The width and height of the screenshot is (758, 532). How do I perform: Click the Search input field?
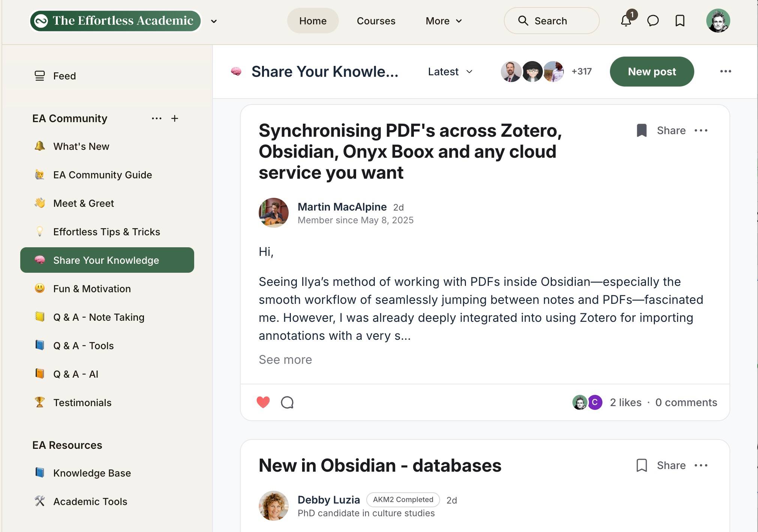551,21
